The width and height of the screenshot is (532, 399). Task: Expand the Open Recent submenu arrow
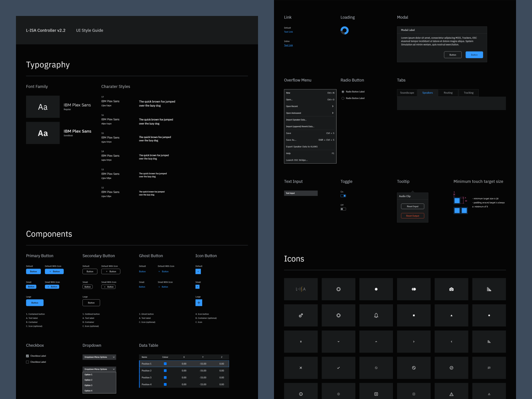tap(332, 106)
